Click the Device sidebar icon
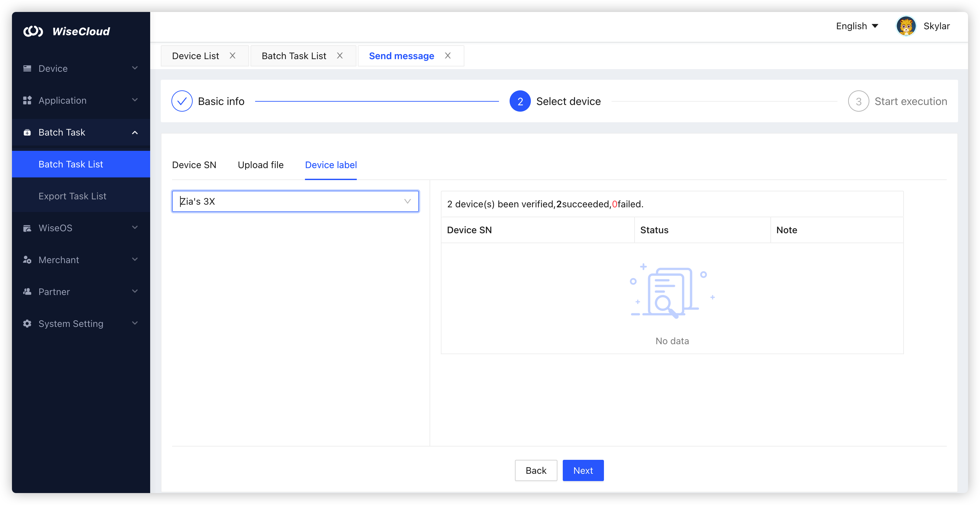Screen dimensions: 980x505 click(x=27, y=68)
